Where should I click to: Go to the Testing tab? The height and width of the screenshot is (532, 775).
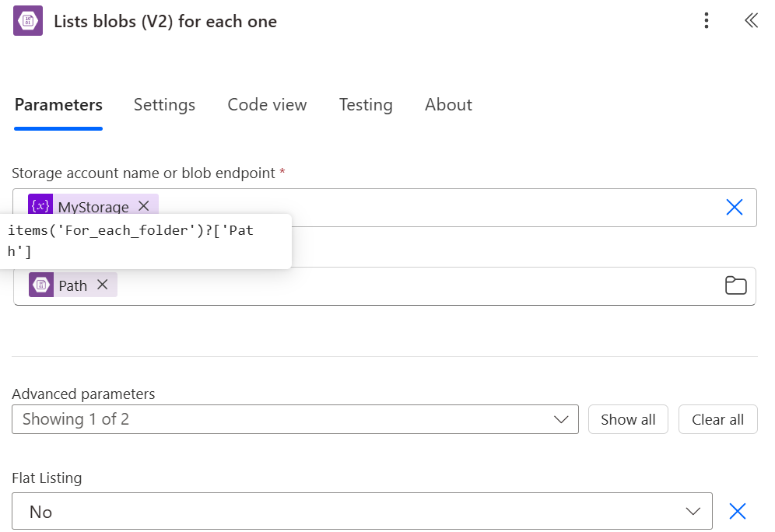366,105
